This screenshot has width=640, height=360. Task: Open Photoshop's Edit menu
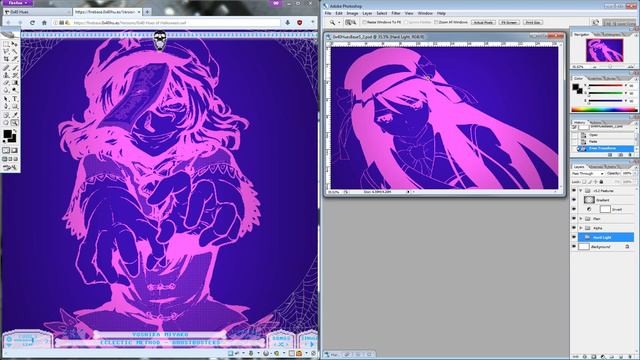(339, 13)
